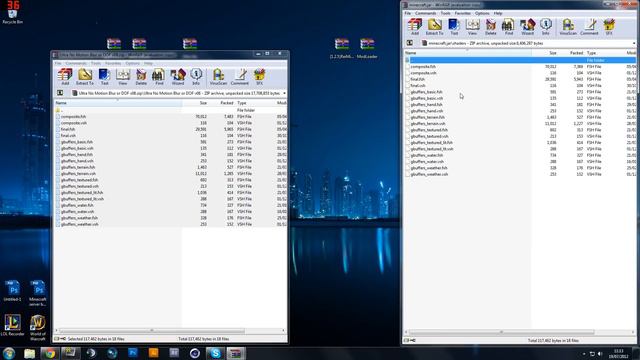
Task: Click VirusScan in the minecraft.jar window
Action: pyautogui.click(x=568, y=27)
